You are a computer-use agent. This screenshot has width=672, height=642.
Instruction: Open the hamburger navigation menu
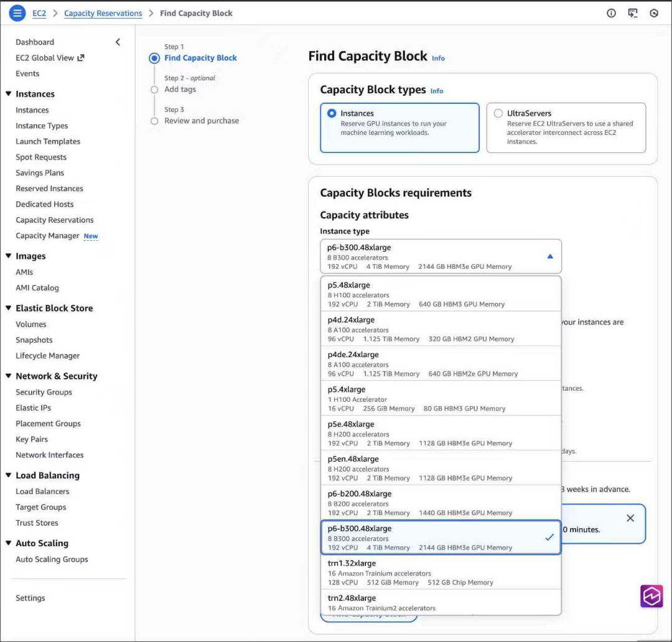tap(17, 13)
